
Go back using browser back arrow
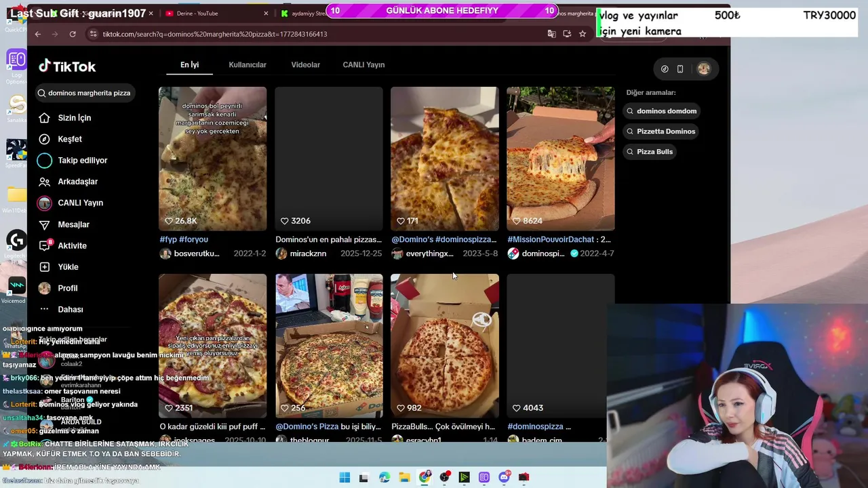(38, 34)
